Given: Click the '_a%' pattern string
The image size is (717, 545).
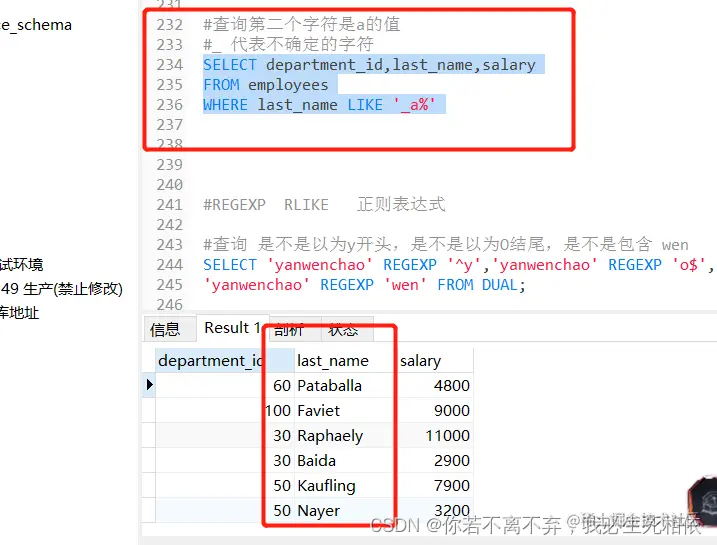Looking at the screenshot, I should 414,105.
